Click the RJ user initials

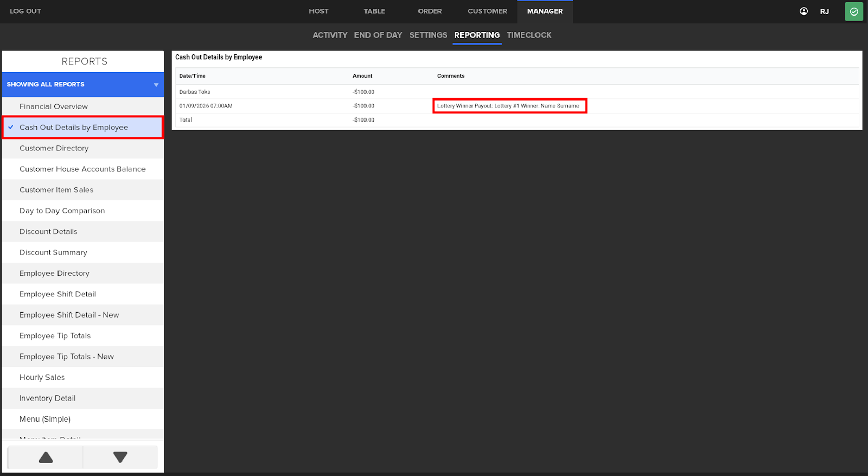point(824,11)
